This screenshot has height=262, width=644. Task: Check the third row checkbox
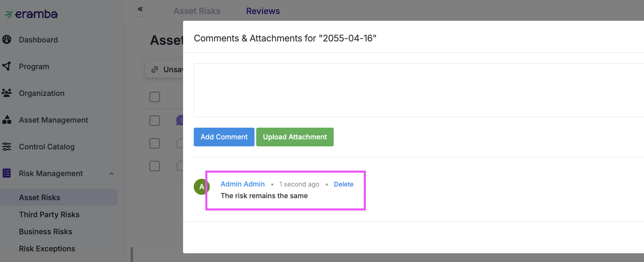pos(155,166)
